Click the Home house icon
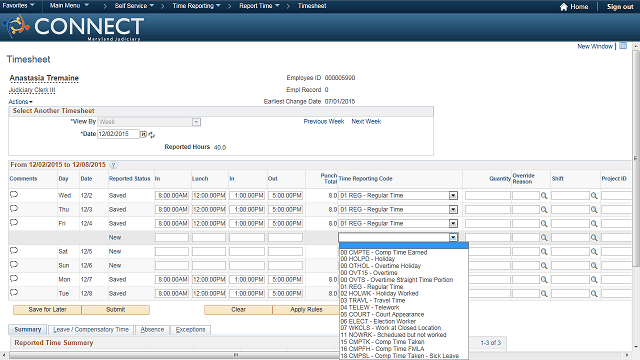 [564, 7]
